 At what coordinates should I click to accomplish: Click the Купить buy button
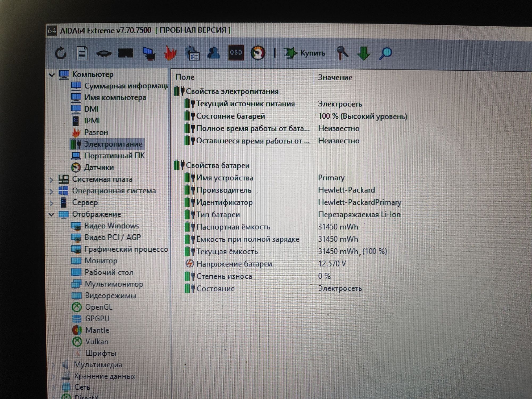tap(304, 53)
